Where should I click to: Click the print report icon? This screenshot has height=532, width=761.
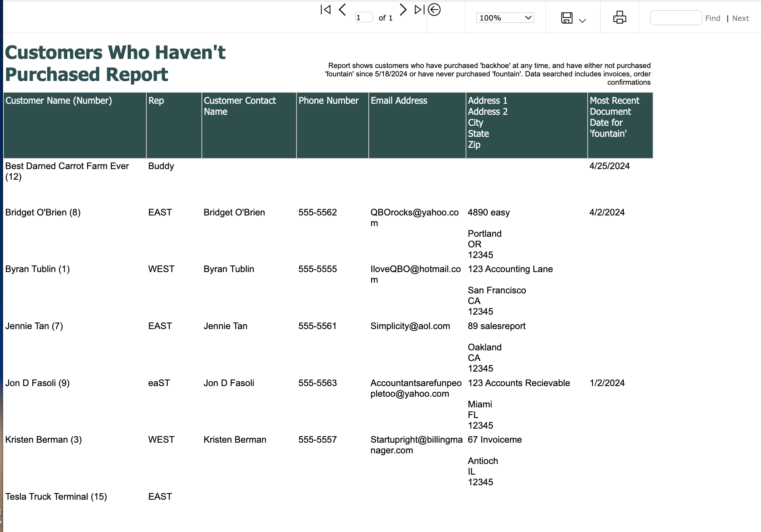(619, 17)
